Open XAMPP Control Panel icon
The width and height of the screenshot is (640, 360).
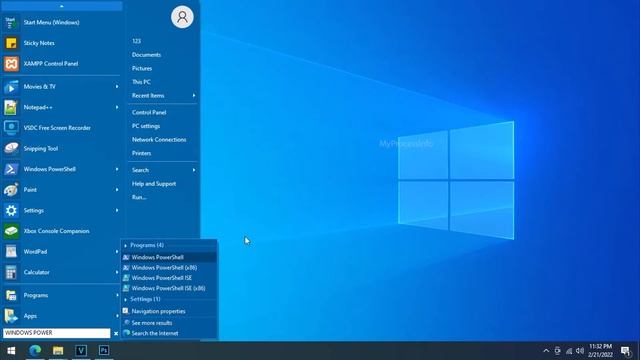[x=11, y=64]
